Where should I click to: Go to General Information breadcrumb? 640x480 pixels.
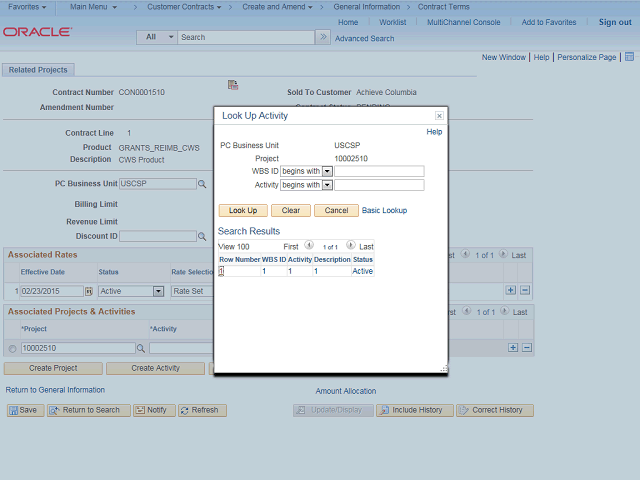(367, 7)
